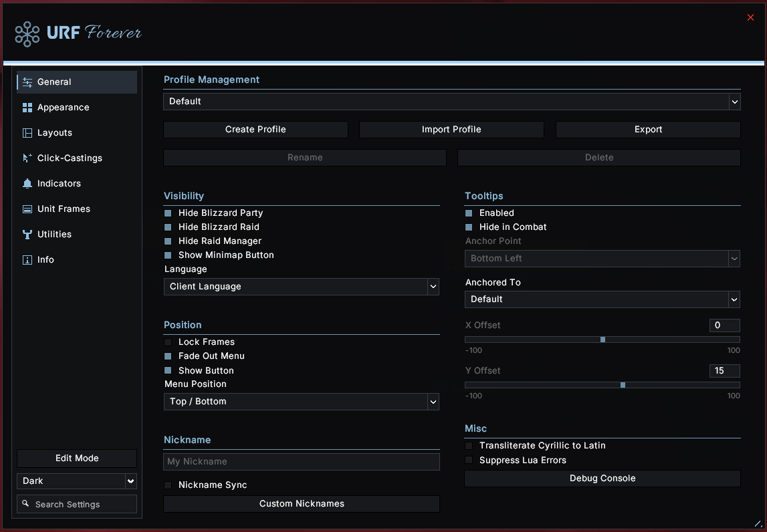This screenshot has height=532, width=767.
Task: Click the Edit Mode button
Action: coord(77,458)
